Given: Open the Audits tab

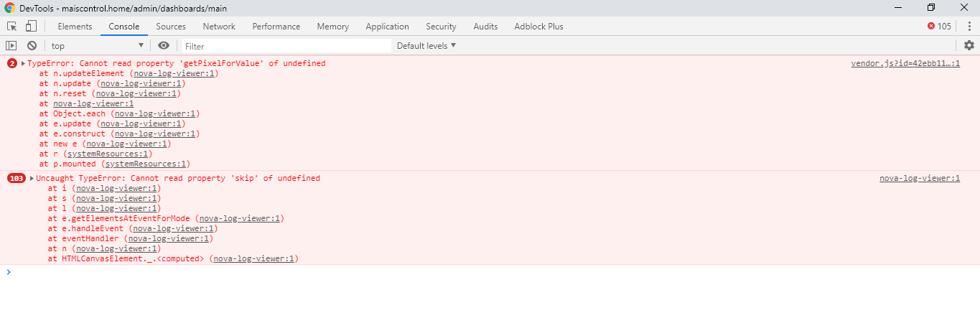Looking at the screenshot, I should coord(485,27).
